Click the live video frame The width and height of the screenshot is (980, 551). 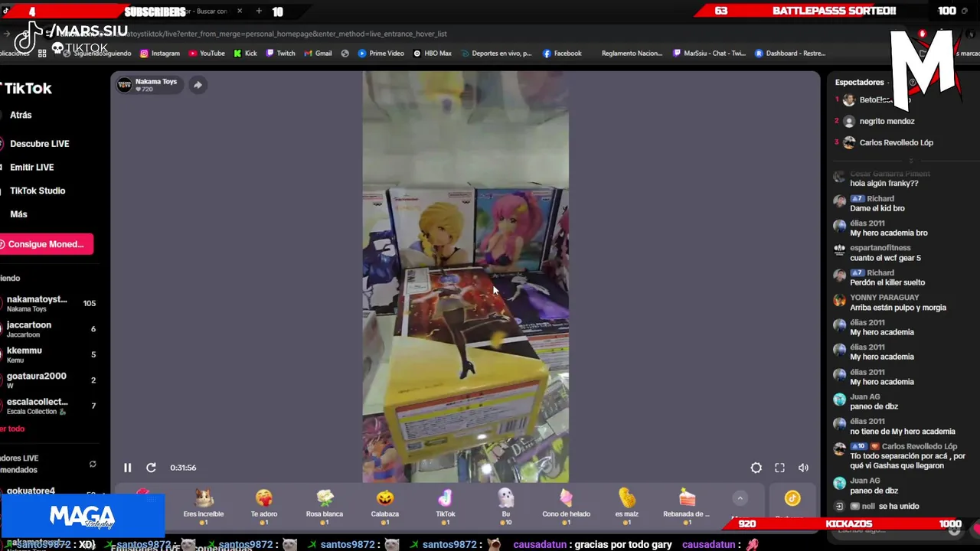(x=465, y=277)
